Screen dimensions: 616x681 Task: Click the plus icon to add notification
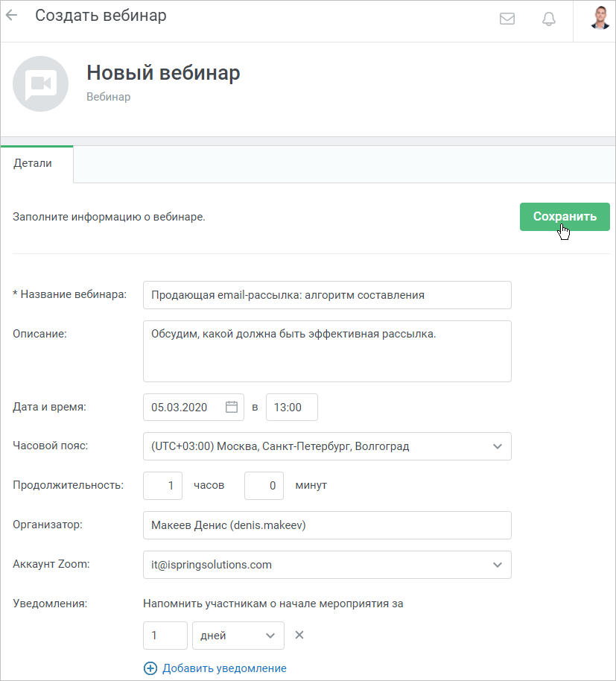point(150,668)
